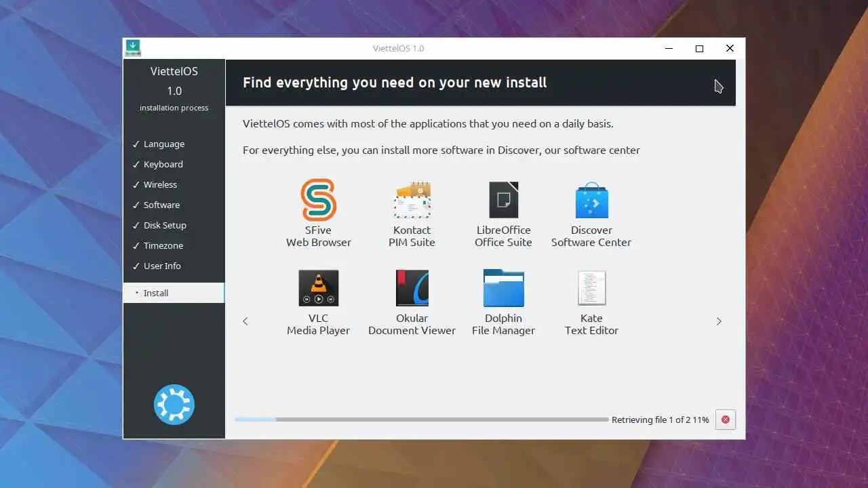Image resolution: width=868 pixels, height=488 pixels.
Task: Minimize the ViettelOS installer window
Action: [x=669, y=48]
